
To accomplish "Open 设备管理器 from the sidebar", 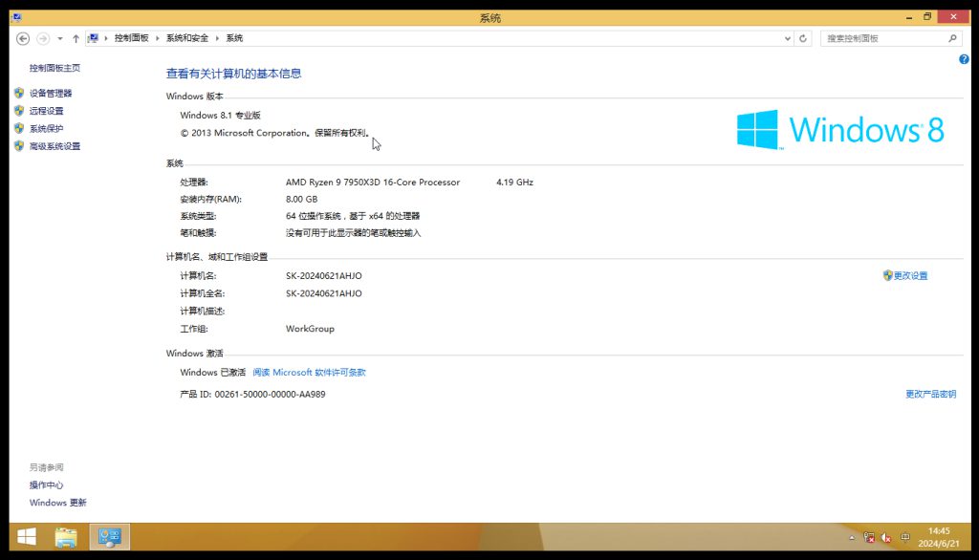I will point(50,94).
